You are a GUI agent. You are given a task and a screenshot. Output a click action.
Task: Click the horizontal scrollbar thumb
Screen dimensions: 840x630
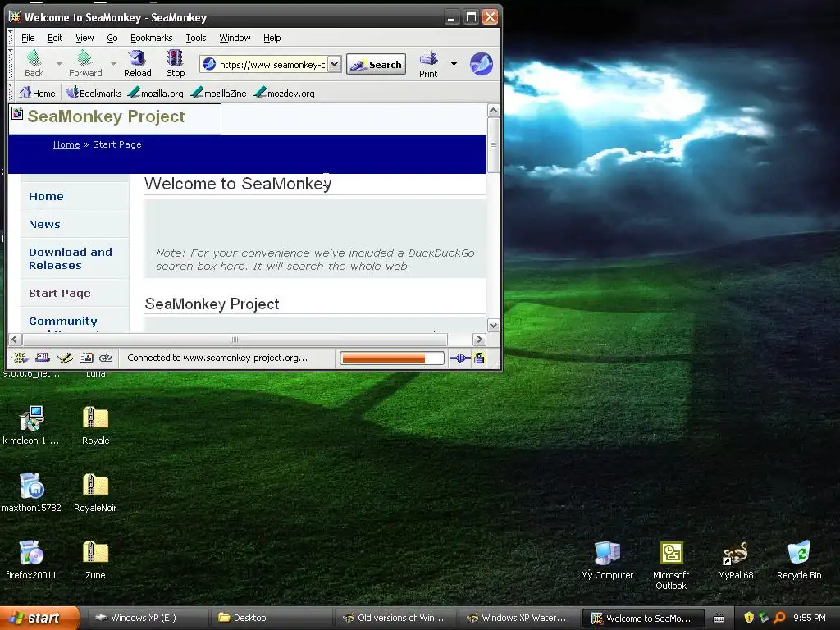pyautogui.click(x=235, y=340)
